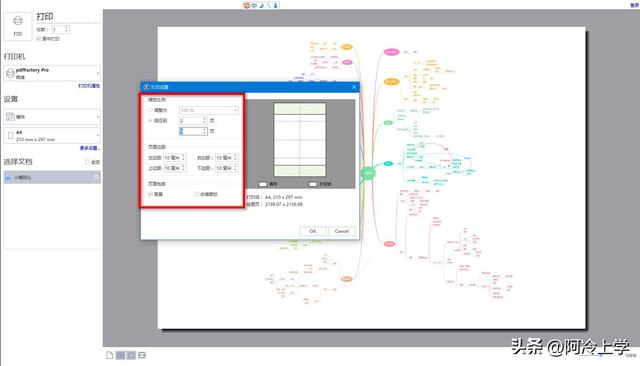
Task: Increase the copies count stepper
Action: click(67, 28)
